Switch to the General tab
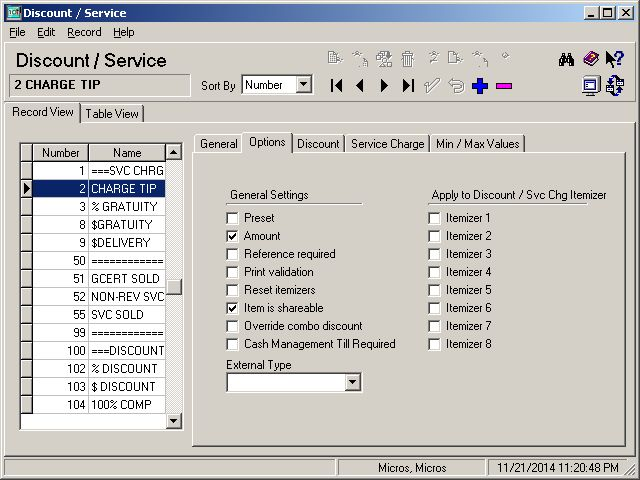640x480 pixels. (218, 144)
